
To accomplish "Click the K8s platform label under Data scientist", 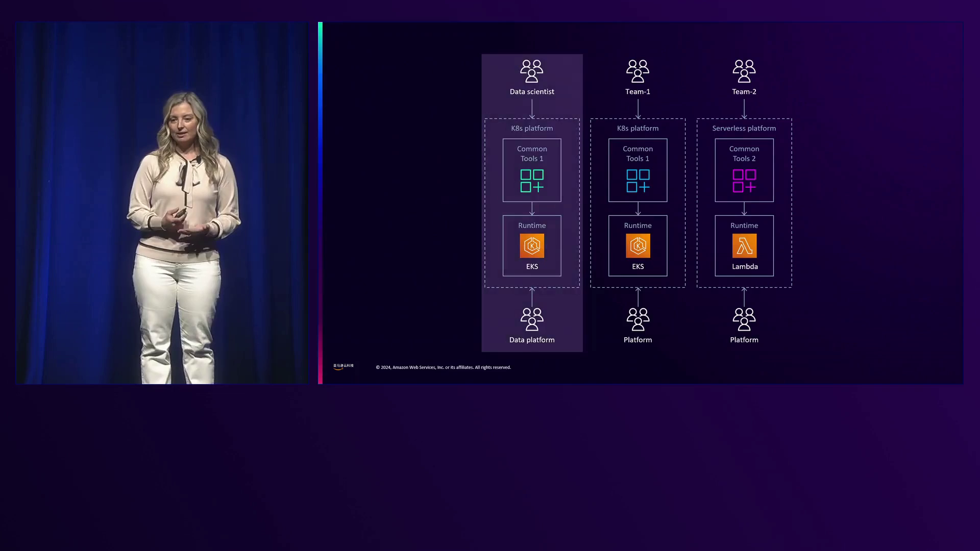I will pyautogui.click(x=531, y=128).
